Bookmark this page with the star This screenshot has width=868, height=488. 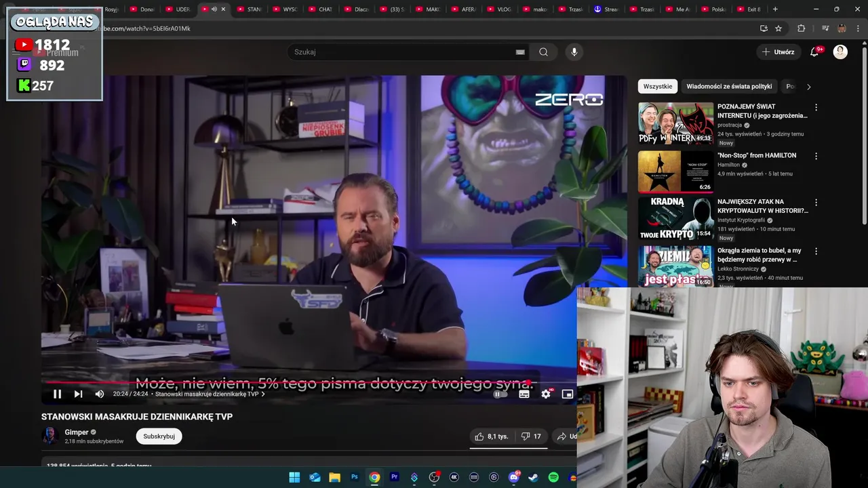[778, 28]
